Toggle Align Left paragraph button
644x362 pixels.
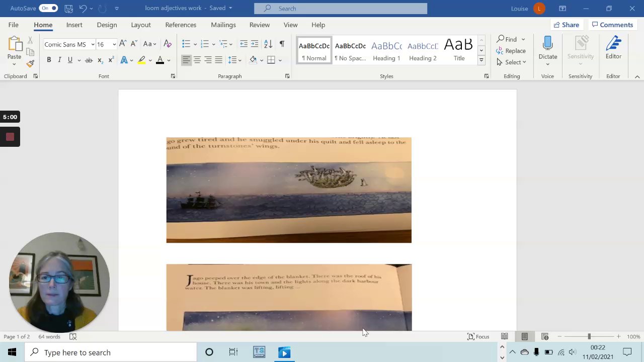[x=186, y=60]
